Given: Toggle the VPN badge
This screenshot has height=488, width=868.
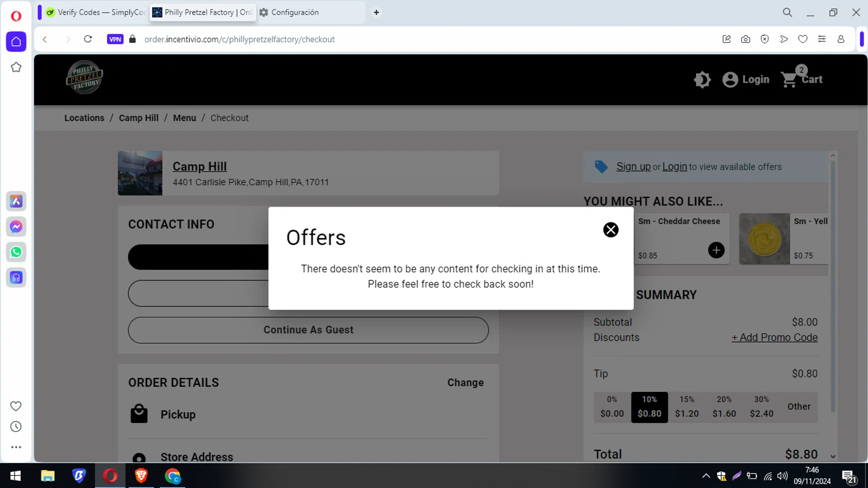Looking at the screenshot, I should (x=115, y=39).
